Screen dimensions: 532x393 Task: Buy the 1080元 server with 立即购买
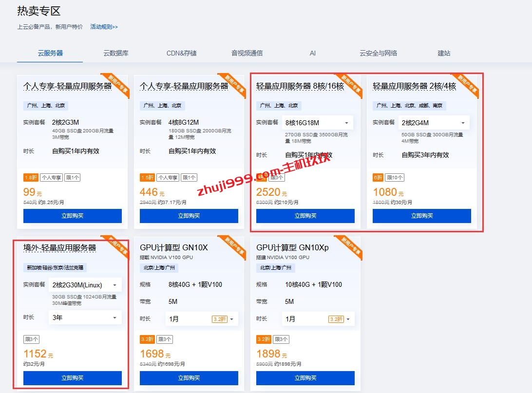click(x=422, y=216)
